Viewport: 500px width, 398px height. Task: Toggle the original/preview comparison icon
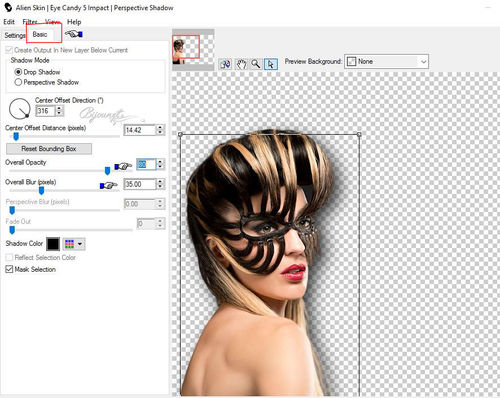coord(225,64)
